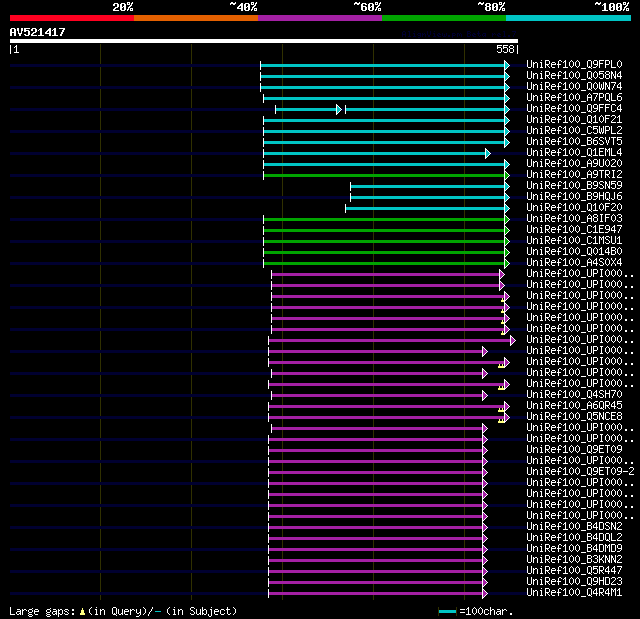This screenshot has width=640, height=619.
Task: Open hit UniRef100_Q9FFC4
Action: (x=574, y=109)
